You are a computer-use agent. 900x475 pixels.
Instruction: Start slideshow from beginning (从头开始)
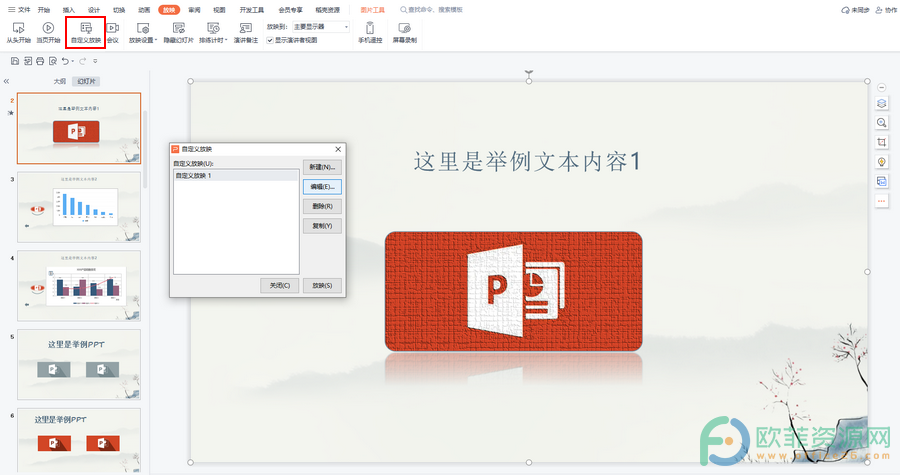pyautogui.click(x=18, y=33)
